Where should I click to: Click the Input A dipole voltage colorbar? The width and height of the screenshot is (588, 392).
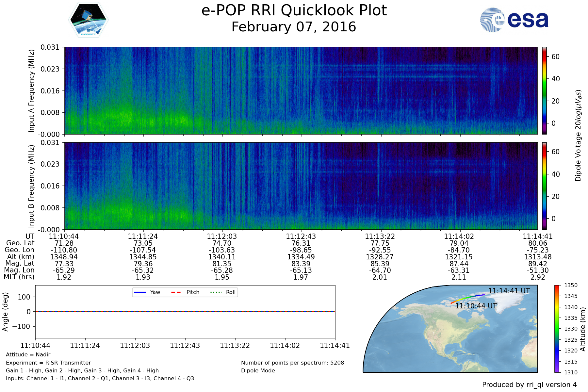544,90
